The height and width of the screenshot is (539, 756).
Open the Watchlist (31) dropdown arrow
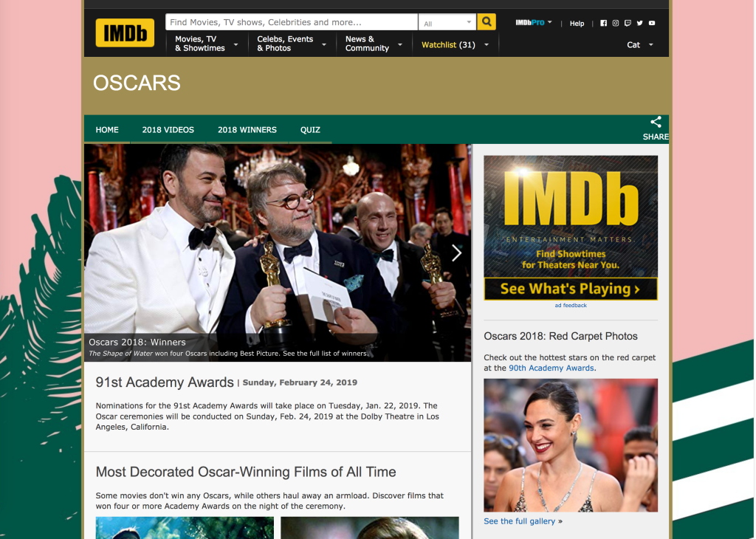point(487,45)
